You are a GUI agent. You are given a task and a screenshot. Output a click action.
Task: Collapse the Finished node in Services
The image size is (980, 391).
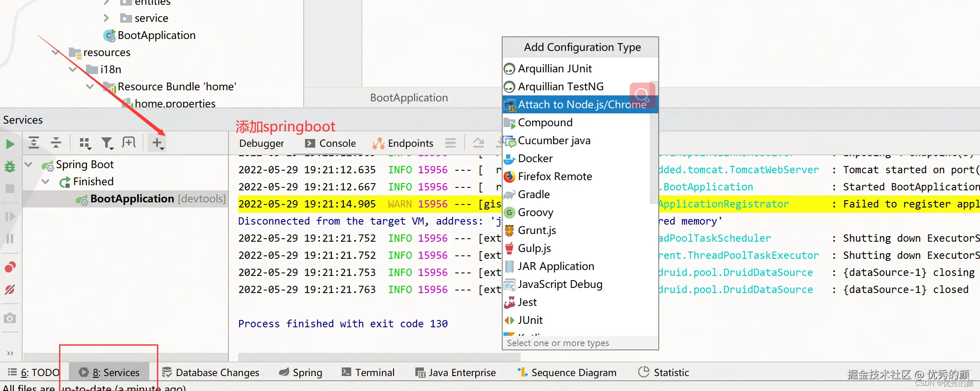click(x=46, y=181)
